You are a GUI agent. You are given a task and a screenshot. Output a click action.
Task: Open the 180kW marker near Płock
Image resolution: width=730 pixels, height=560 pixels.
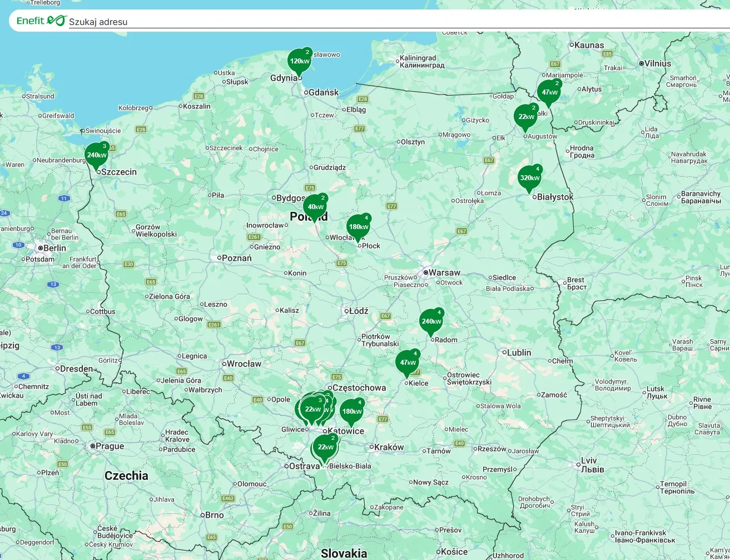point(358,227)
